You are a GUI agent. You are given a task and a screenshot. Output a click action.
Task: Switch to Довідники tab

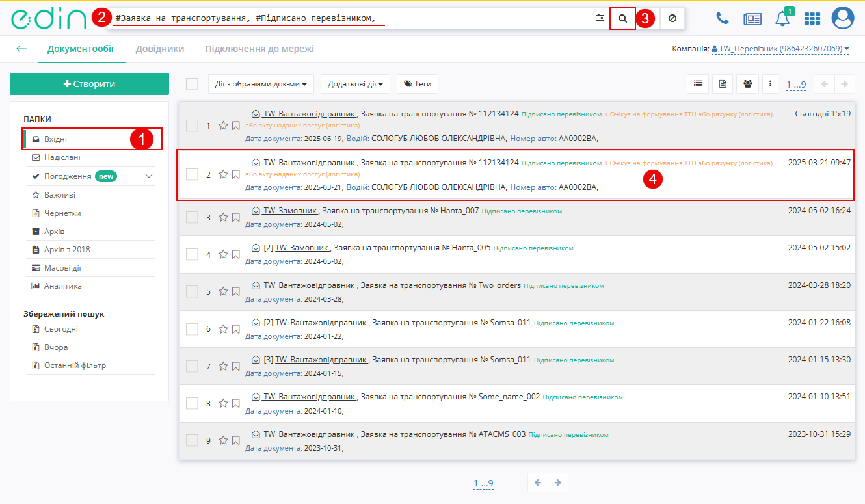pyautogui.click(x=160, y=49)
